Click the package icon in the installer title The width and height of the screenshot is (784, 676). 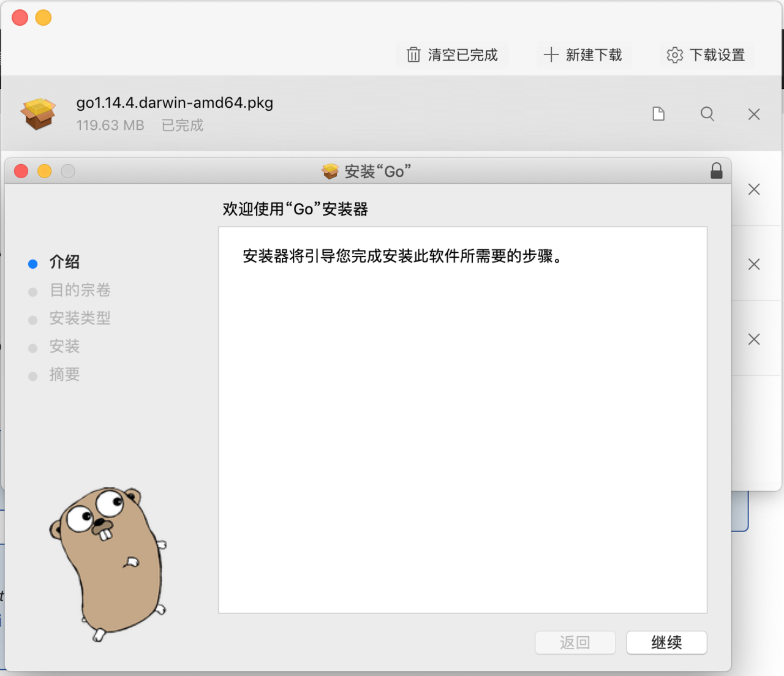(x=330, y=171)
